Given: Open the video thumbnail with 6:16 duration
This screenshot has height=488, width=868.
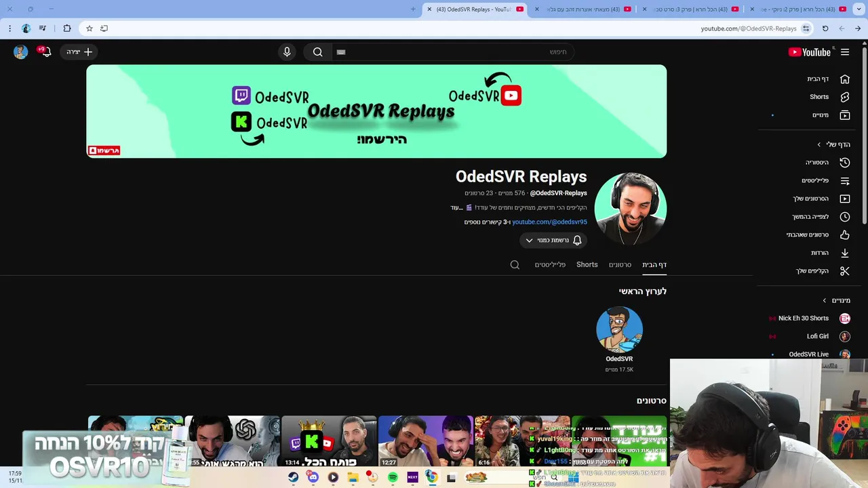Looking at the screenshot, I should [x=522, y=441].
